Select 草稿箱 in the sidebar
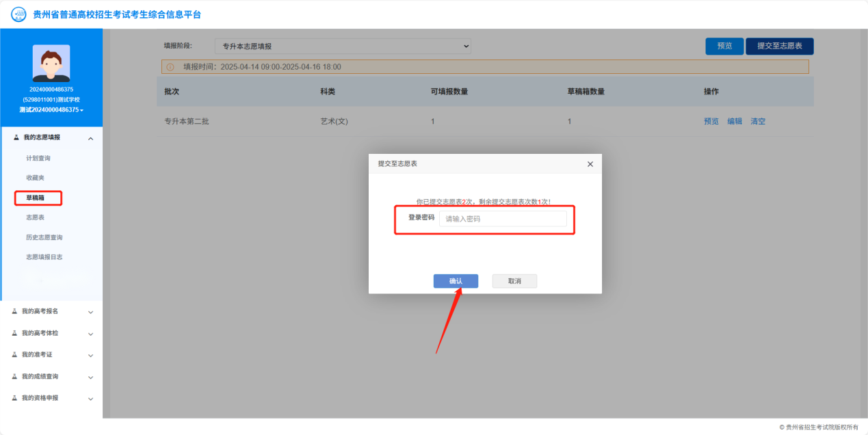Image resolution: width=868 pixels, height=435 pixels. [x=36, y=198]
